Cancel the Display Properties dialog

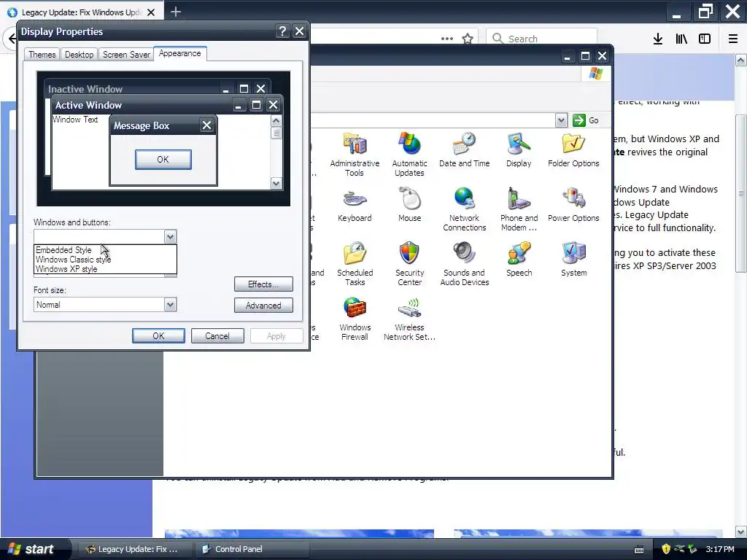tap(217, 335)
